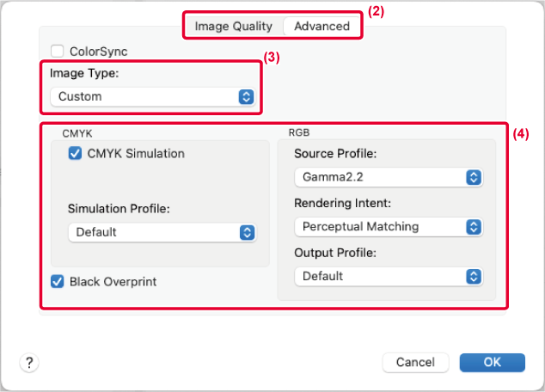Screen dimensions: 545x392
Task: Click blue arrows on Output Profile popup
Action: 473,276
